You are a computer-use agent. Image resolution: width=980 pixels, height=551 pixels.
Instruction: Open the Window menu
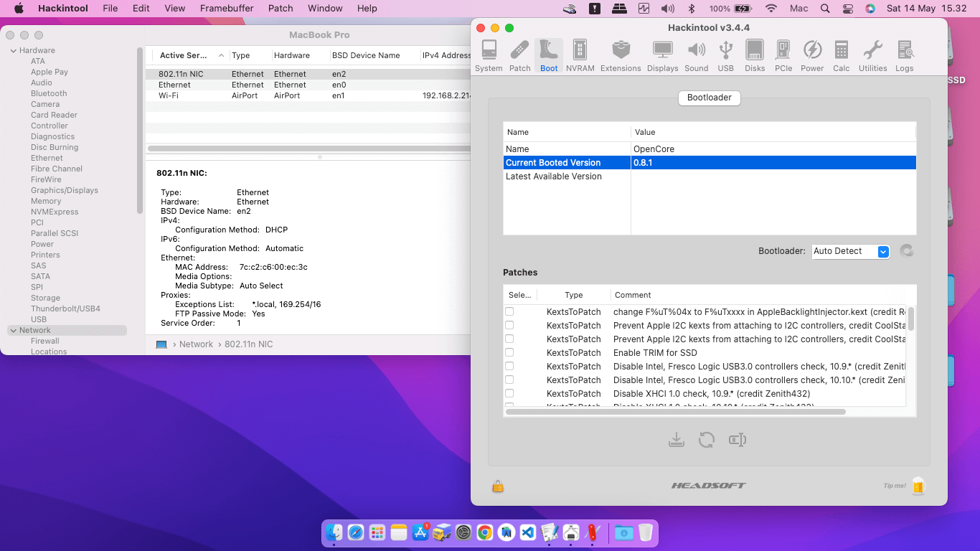[325, 9]
